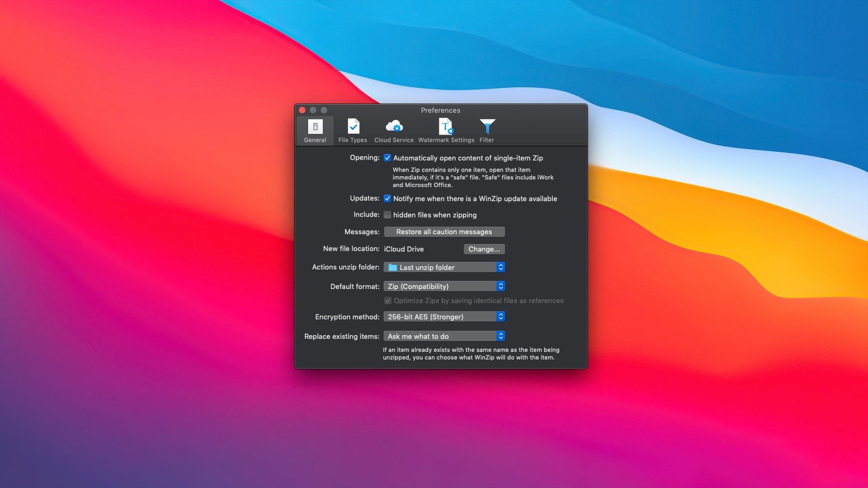
Task: Uncheck WinZip update notification checkbox
Action: [387, 198]
